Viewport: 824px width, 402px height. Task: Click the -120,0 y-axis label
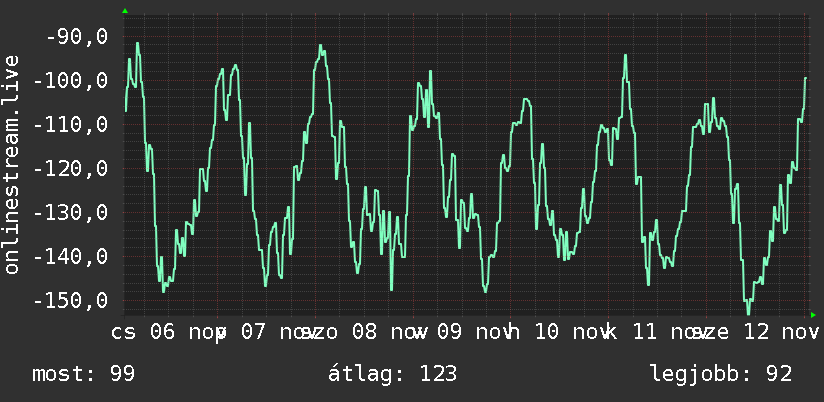(70, 169)
